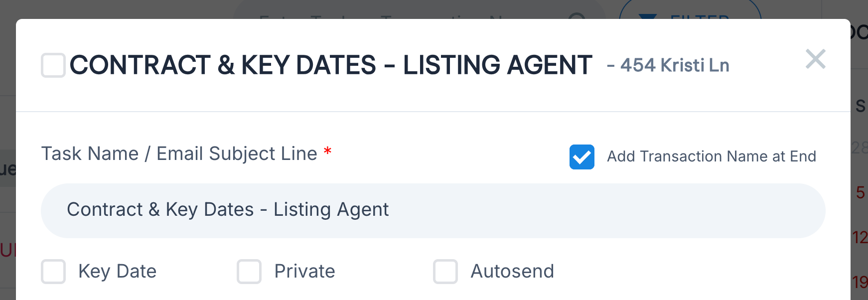Click the 'Private' label text
Viewport: 868px width, 300px height.
pos(304,272)
